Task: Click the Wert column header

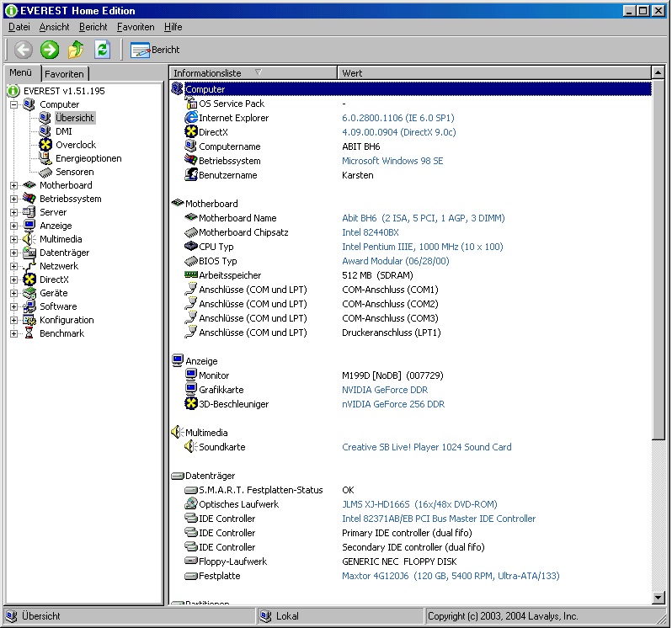Action: 494,73
